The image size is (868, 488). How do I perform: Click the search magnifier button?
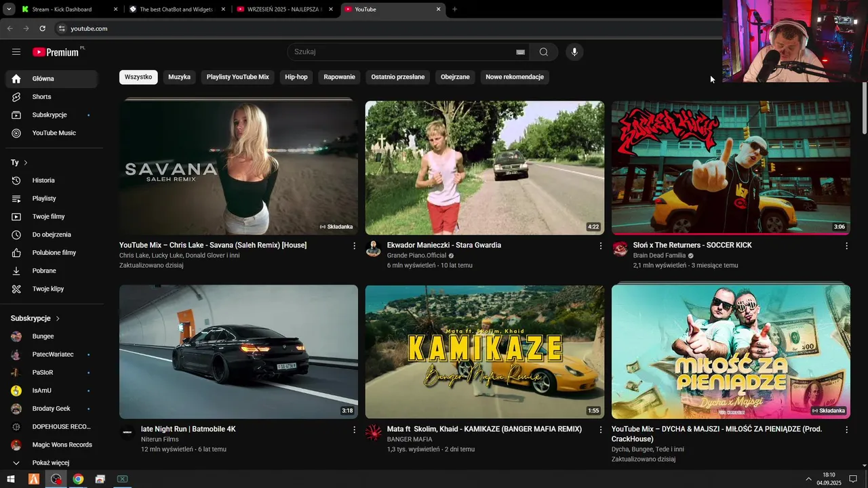coord(544,52)
